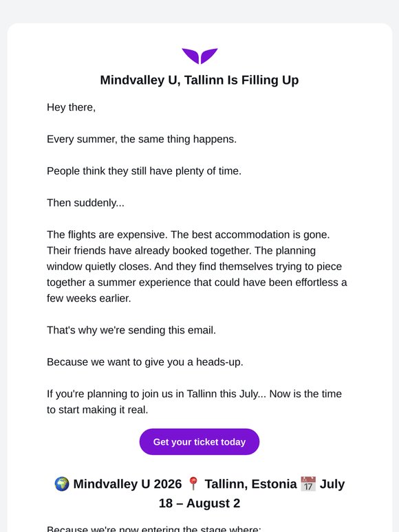Click the sentence The flights are expensive
Viewport: 399px width, 532px height.
click(107, 235)
